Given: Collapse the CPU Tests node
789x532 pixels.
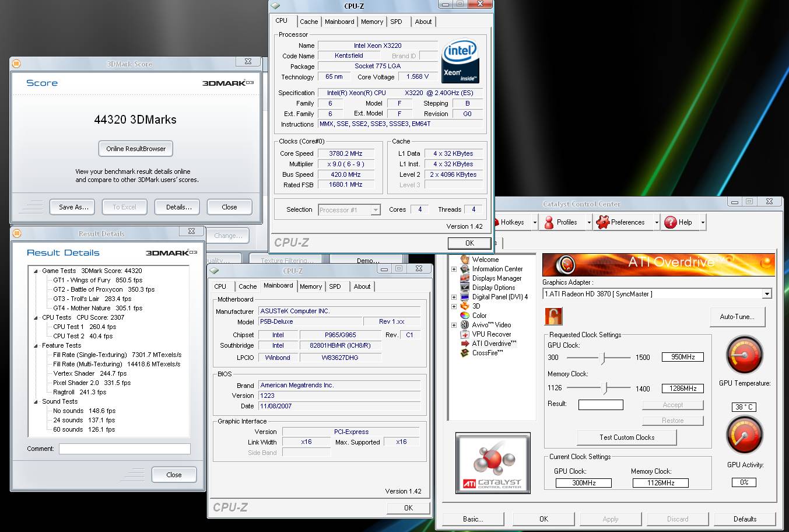Looking at the screenshot, I should tap(36, 318).
